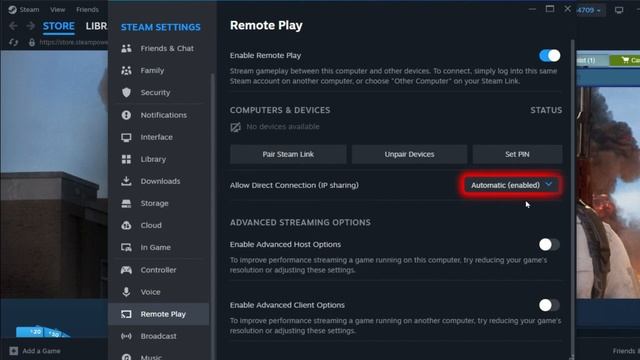Open Controller settings gamepad icon
This screenshot has width=640, height=360.
(126, 270)
